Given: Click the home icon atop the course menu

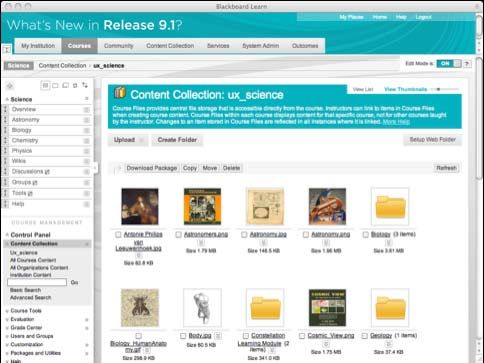Looking at the screenshot, I should pos(10,86).
